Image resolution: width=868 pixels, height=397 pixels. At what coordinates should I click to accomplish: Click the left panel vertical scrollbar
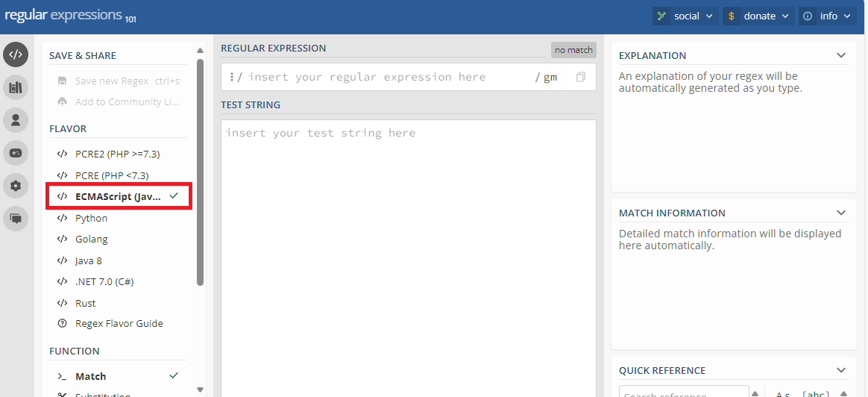(200, 172)
